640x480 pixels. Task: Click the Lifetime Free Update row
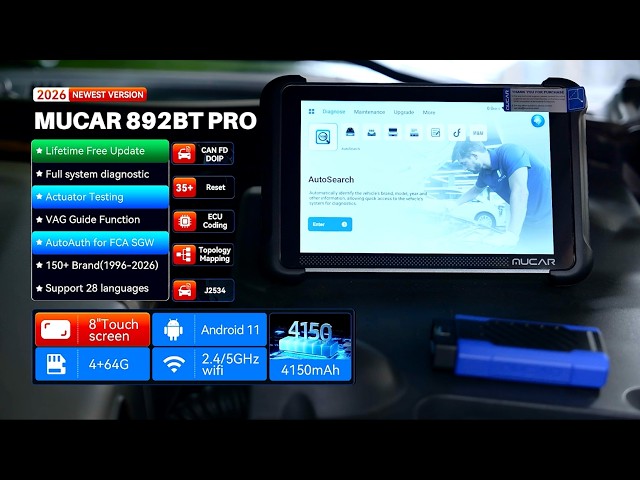coord(100,151)
